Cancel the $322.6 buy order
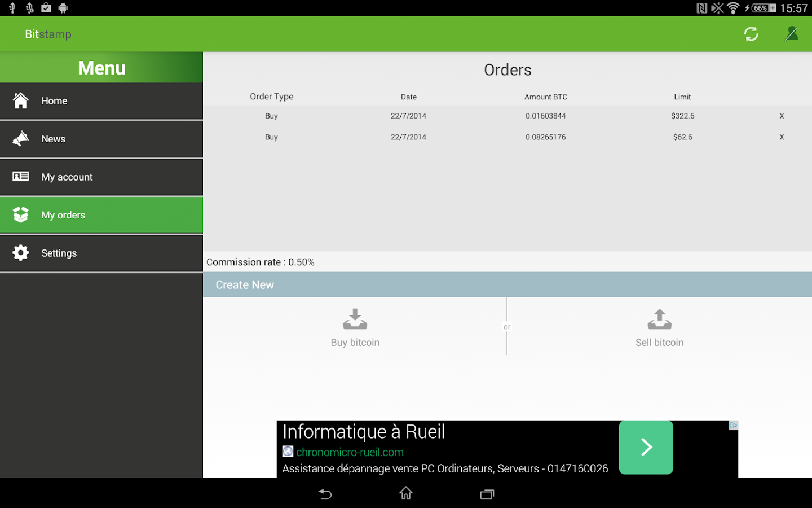This screenshot has height=508, width=812. 782,116
